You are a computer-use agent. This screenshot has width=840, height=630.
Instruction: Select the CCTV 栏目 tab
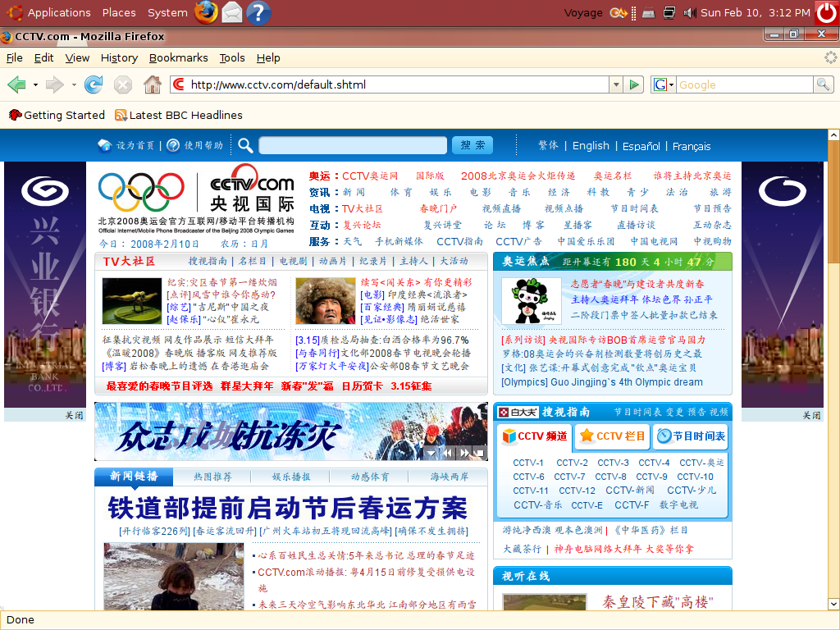(x=613, y=436)
